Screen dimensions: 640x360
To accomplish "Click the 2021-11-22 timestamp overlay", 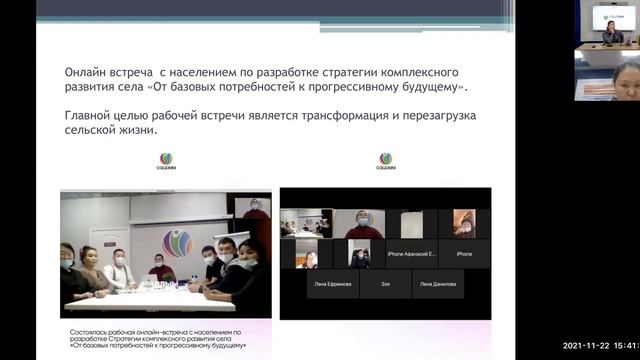I will pyautogui.click(x=601, y=346).
